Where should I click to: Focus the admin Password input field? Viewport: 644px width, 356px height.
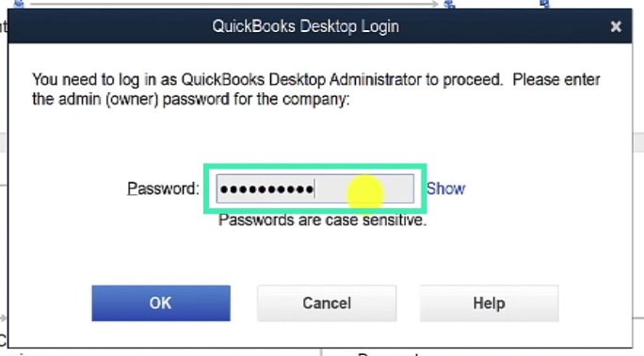[x=315, y=189]
